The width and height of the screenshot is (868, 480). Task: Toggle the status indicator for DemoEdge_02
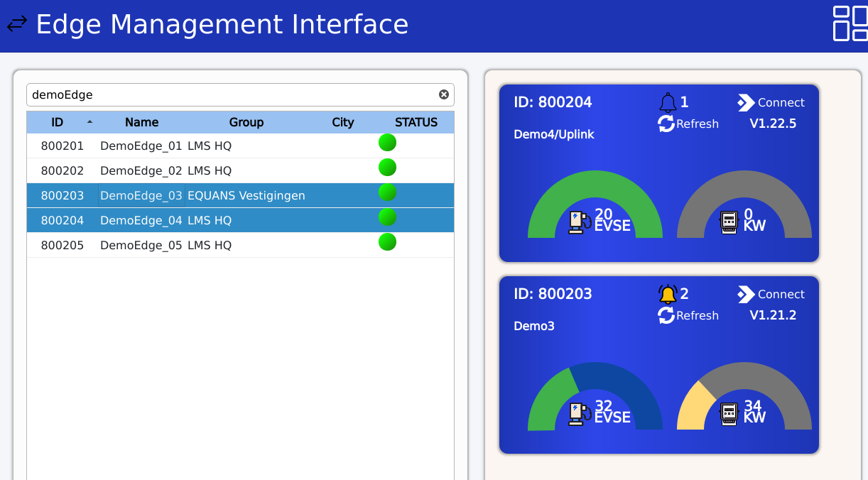coord(387,167)
